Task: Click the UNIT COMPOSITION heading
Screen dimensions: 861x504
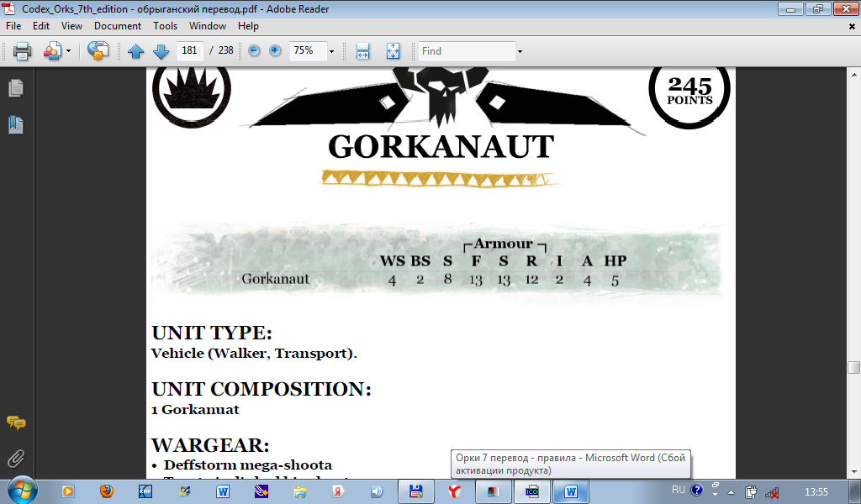Action: (261, 389)
